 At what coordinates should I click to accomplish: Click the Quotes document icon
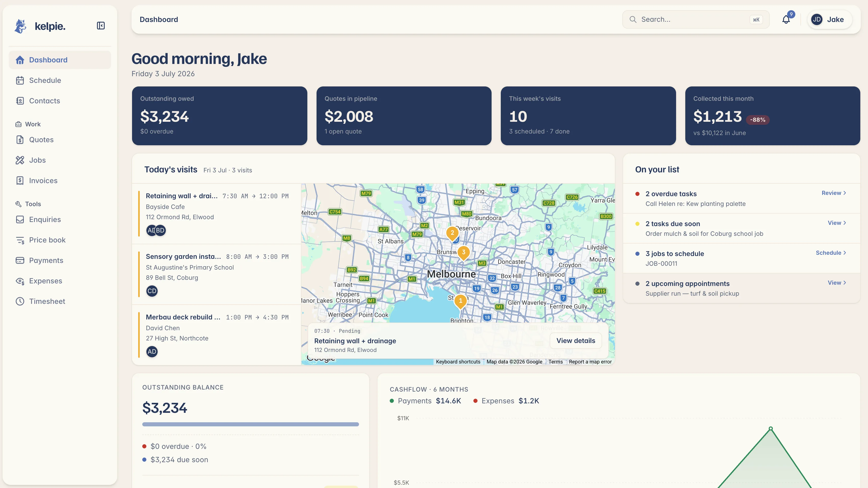tap(20, 140)
